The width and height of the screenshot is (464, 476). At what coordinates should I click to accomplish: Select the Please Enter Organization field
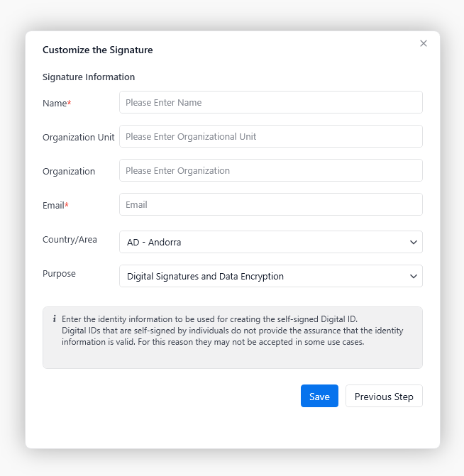click(x=270, y=170)
